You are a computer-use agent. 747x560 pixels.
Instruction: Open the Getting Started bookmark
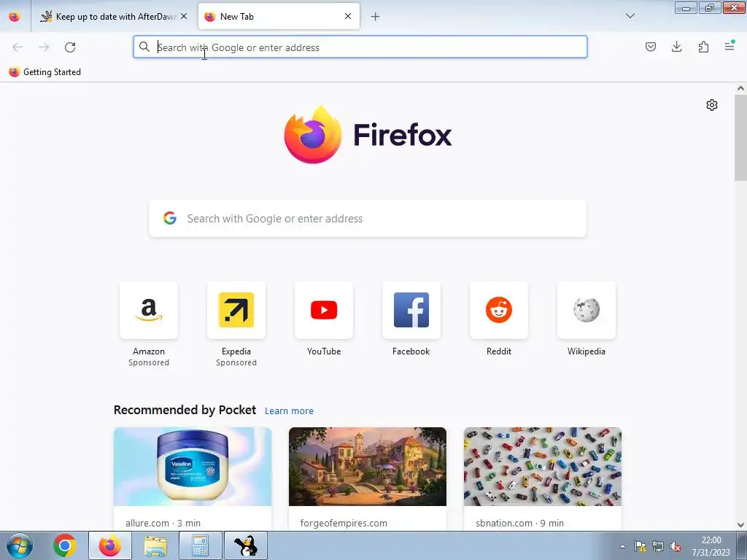pos(44,72)
